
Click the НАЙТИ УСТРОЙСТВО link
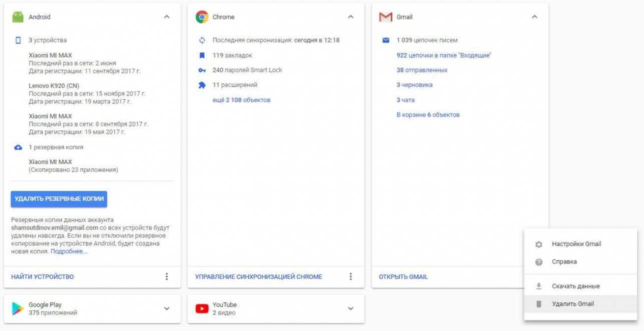pyautogui.click(x=42, y=277)
